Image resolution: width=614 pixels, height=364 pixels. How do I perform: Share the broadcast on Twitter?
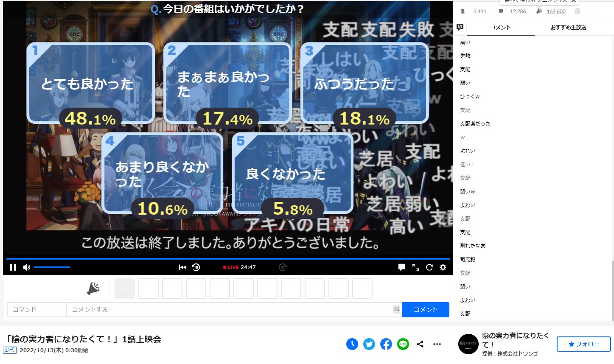tap(369, 344)
